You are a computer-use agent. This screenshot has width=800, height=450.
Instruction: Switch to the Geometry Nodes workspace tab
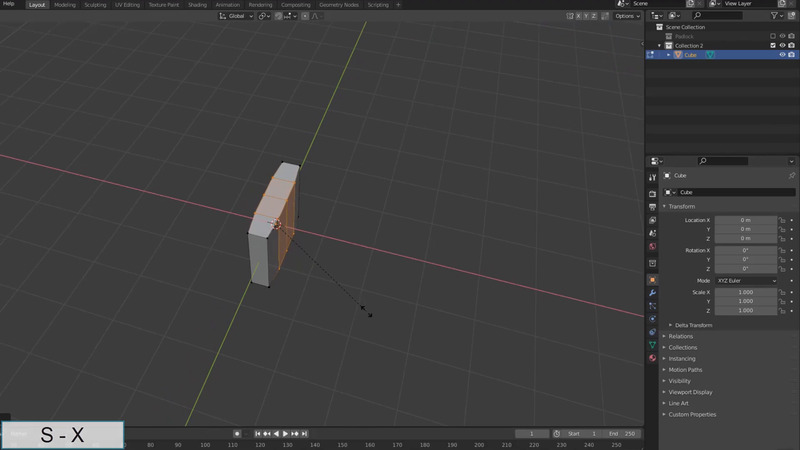coord(338,5)
